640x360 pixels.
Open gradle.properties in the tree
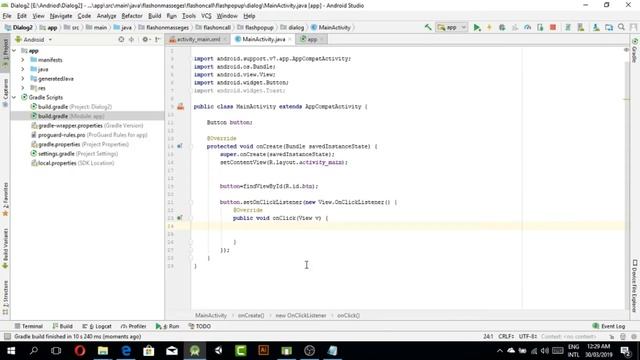tap(80, 144)
